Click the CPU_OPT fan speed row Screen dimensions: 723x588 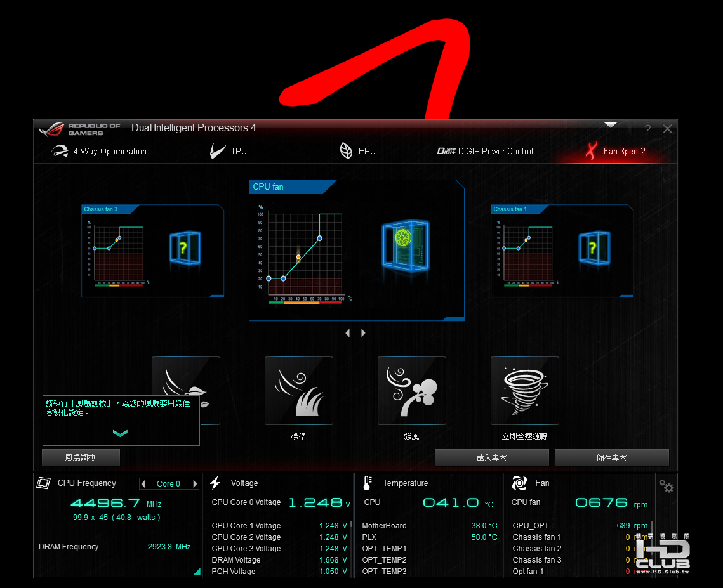pyautogui.click(x=580, y=526)
